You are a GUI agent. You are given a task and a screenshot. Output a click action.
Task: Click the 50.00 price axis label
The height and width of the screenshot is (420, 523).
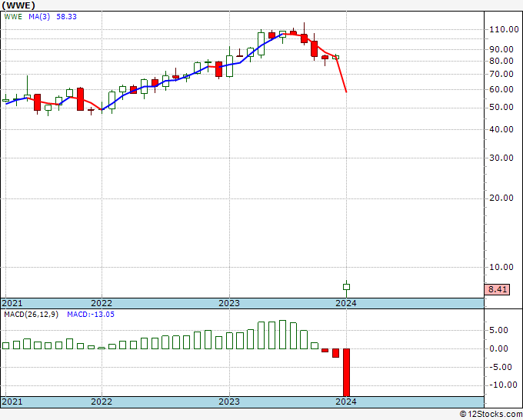[501, 107]
